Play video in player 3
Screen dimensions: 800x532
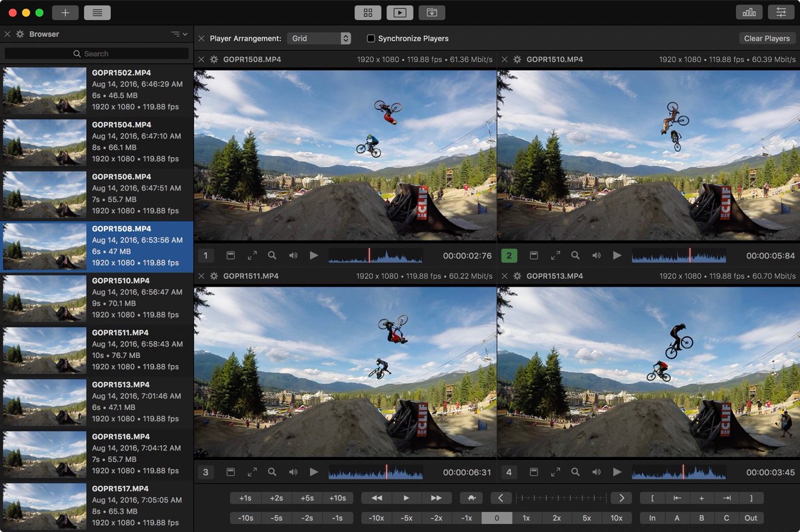point(314,472)
